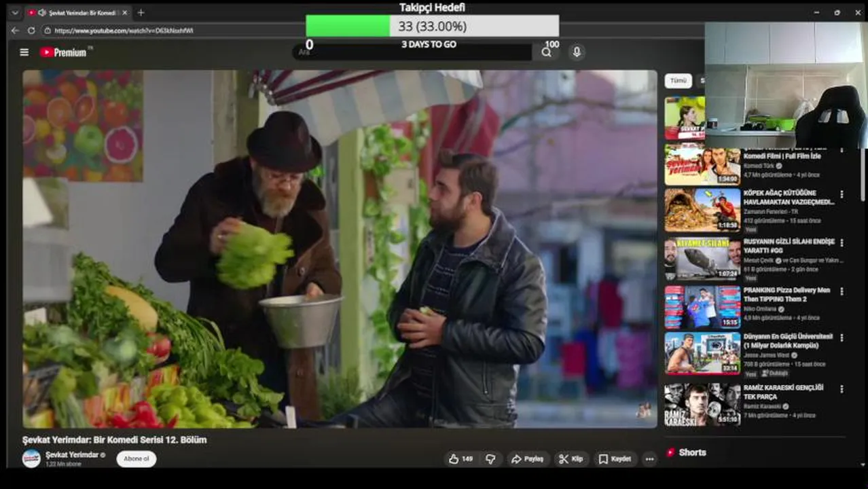Click the address bar URL field

122,31
